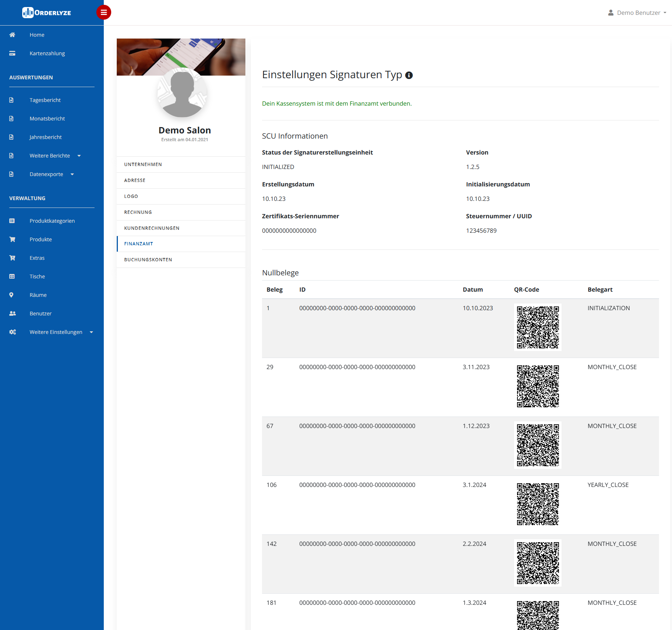Click the Belegart column header
The width and height of the screenshot is (672, 630).
click(600, 290)
